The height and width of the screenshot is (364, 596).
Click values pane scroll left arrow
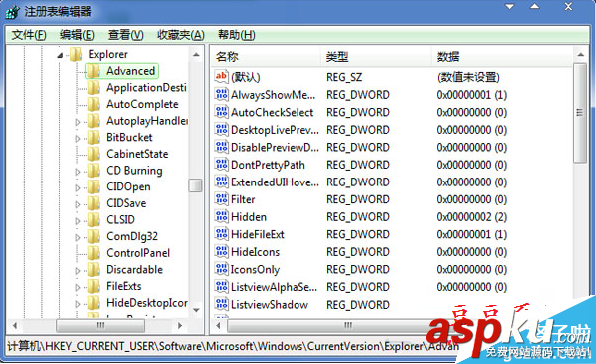point(218,326)
